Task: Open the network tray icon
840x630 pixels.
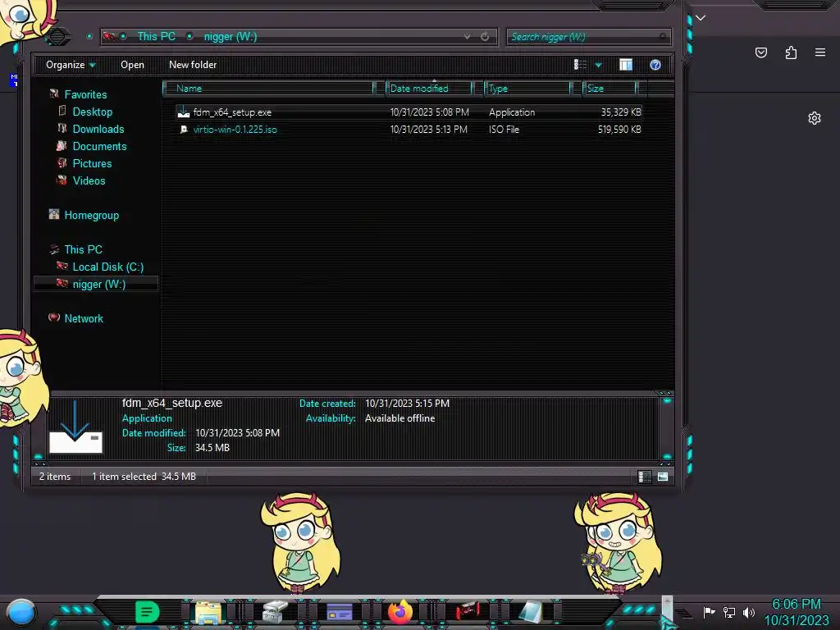Action: 729,612
